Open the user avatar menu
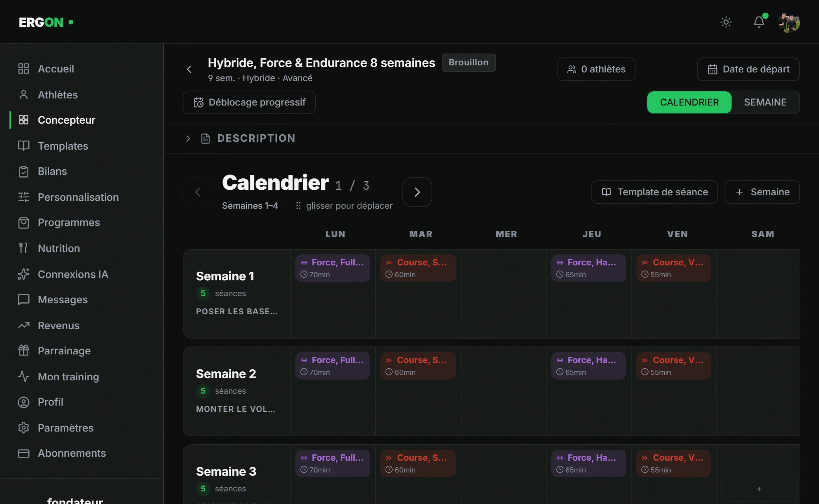Image resolution: width=819 pixels, height=504 pixels. pos(789,22)
